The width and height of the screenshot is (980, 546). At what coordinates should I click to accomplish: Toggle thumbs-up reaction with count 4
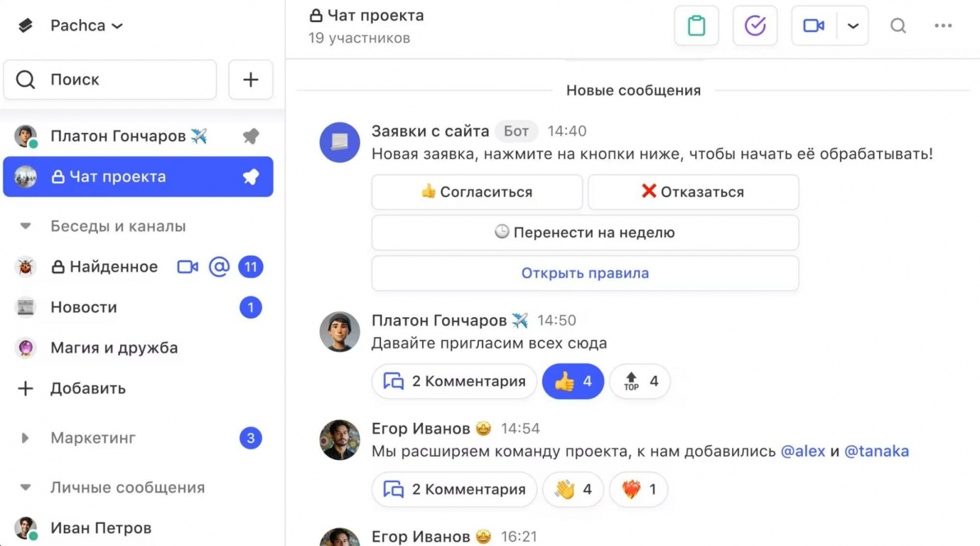[573, 381]
